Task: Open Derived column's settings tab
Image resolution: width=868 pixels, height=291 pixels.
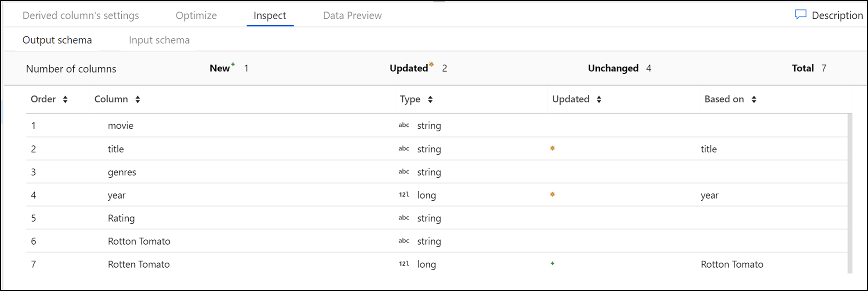Action: tap(81, 16)
